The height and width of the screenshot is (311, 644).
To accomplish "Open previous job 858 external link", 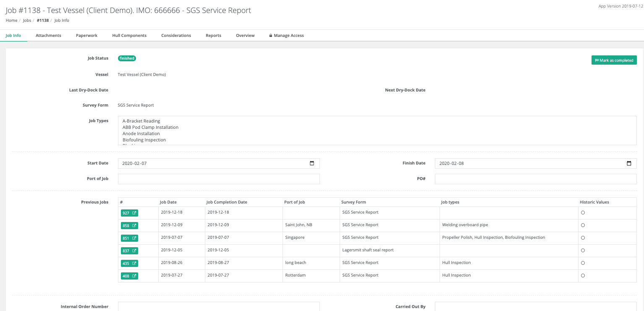I will click(129, 226).
